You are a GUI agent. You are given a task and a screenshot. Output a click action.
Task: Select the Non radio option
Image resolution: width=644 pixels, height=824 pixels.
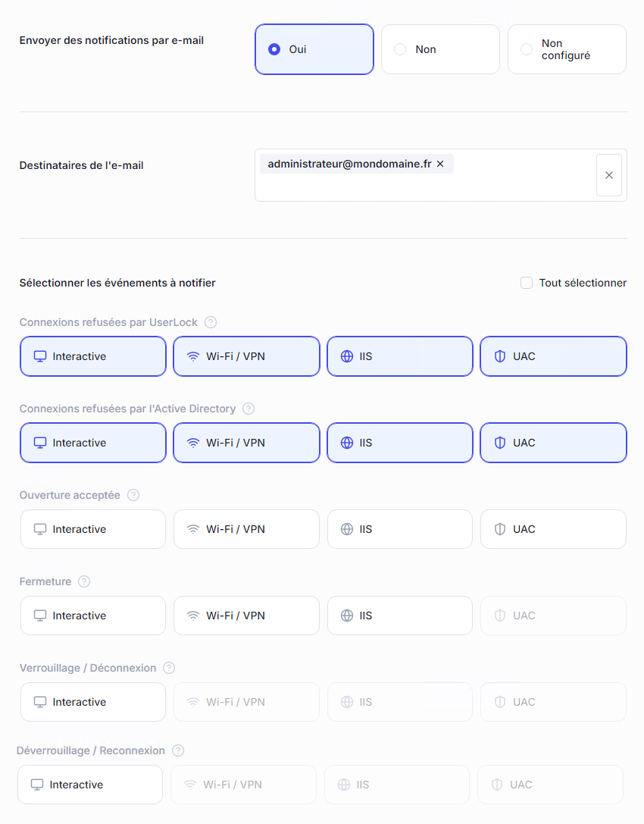(400, 49)
